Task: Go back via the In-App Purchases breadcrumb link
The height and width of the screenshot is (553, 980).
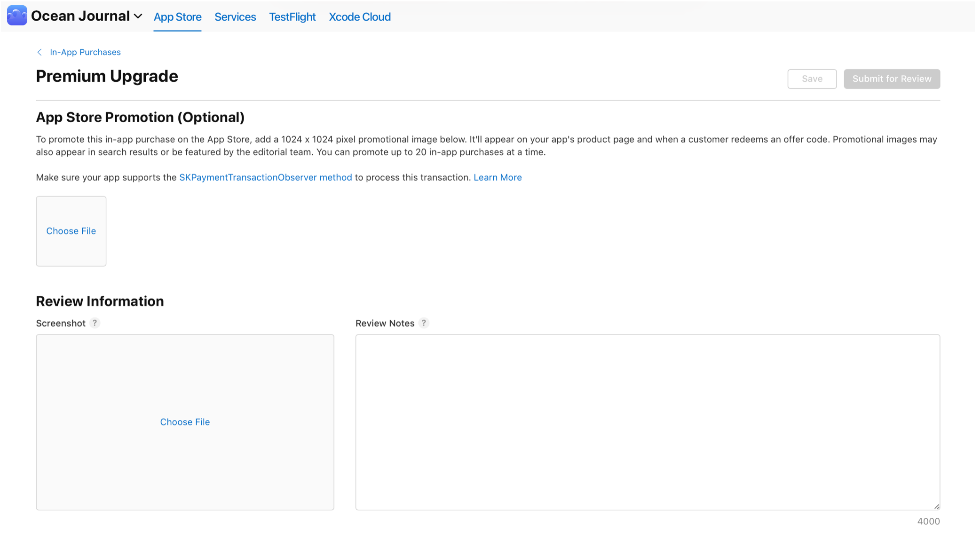Action: pyautogui.click(x=85, y=52)
